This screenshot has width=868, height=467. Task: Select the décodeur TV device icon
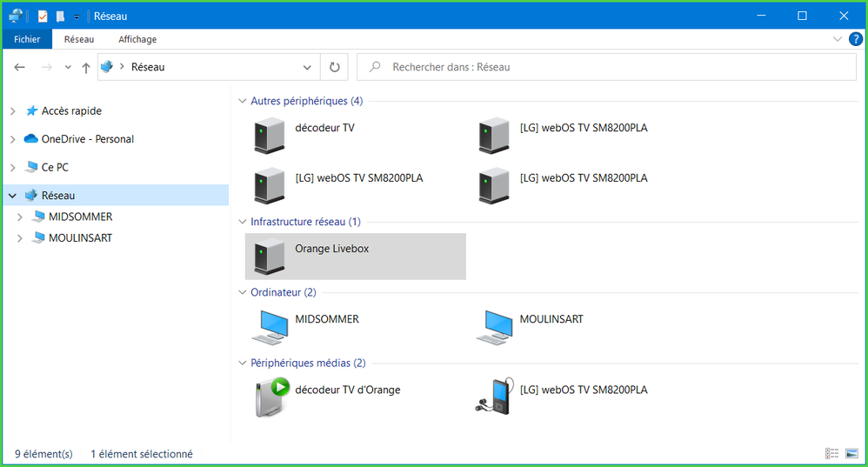268,136
